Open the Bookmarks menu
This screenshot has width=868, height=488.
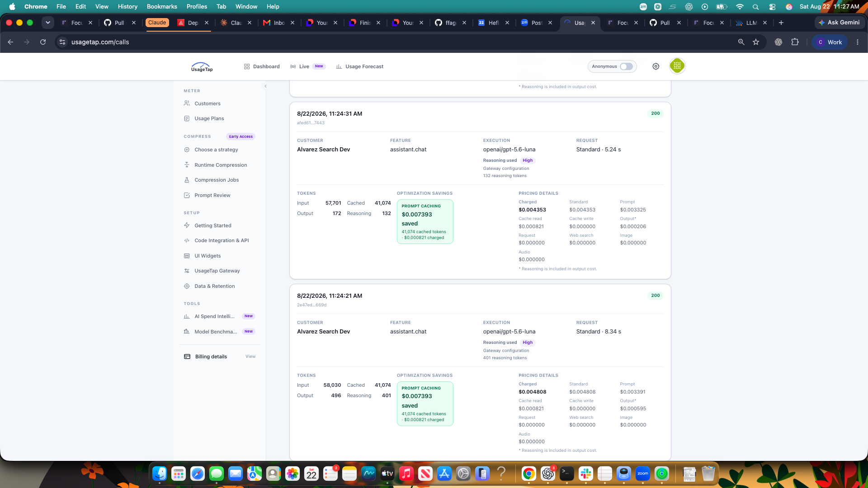pyautogui.click(x=162, y=7)
